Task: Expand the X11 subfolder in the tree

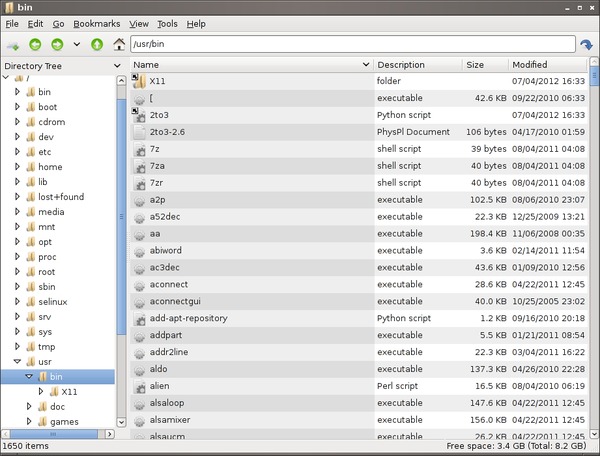Action: click(41, 392)
